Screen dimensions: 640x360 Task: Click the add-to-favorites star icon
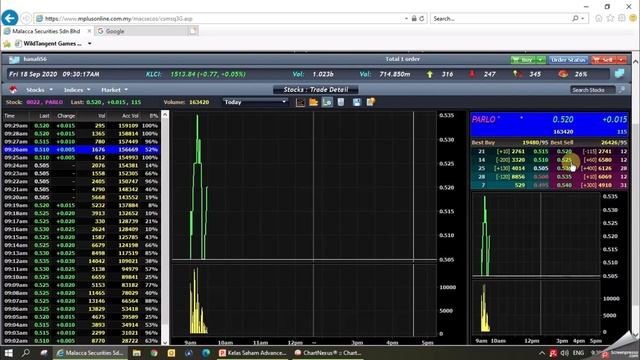(7, 44)
